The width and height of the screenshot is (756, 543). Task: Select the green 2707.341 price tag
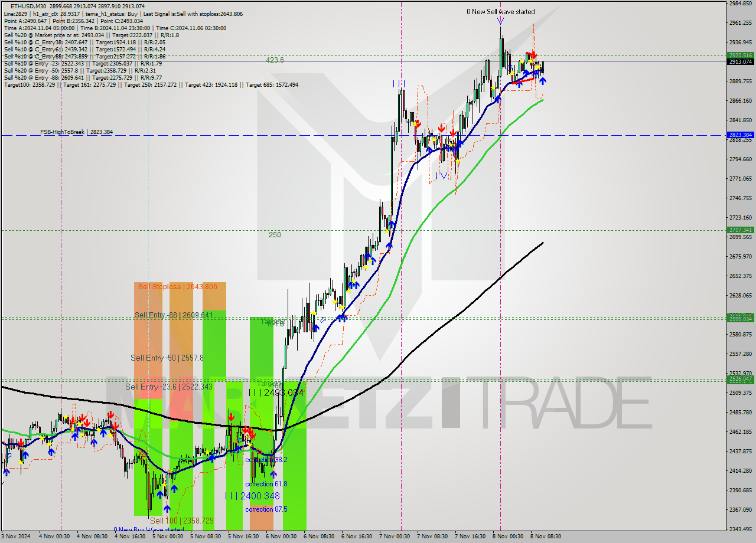click(740, 230)
